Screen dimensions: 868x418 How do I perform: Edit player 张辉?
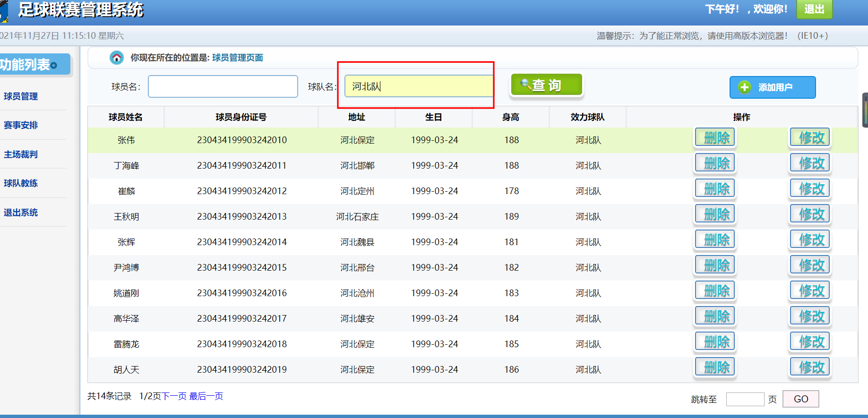(x=810, y=239)
